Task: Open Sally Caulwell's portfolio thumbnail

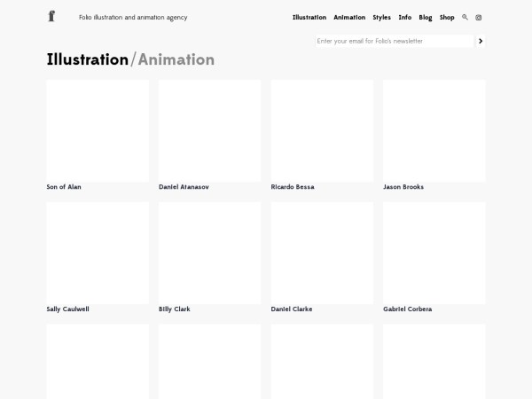Action: (x=98, y=253)
